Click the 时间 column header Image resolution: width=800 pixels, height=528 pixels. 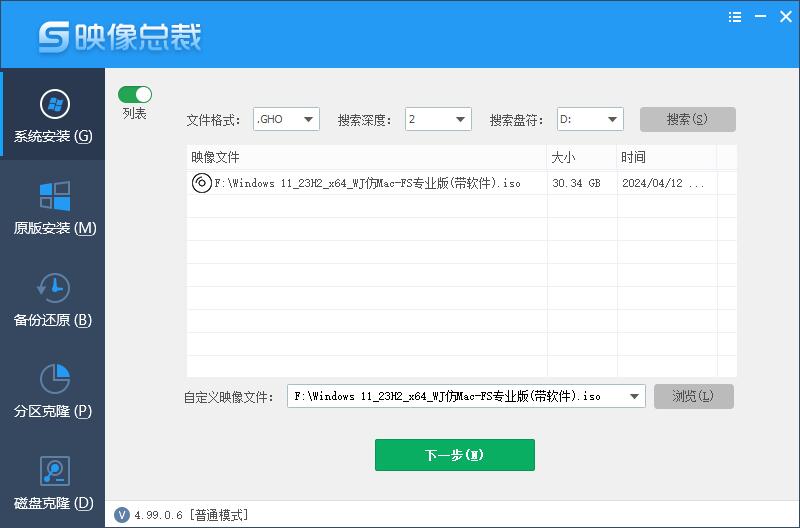coord(665,157)
